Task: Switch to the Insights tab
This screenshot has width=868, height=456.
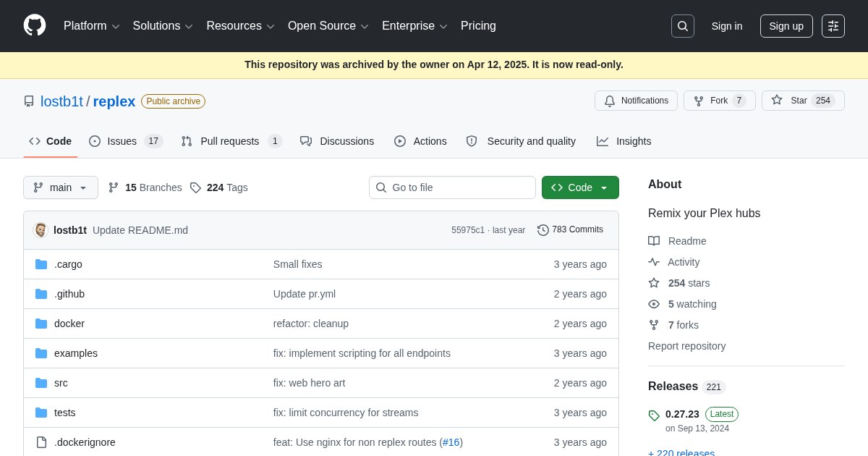Action: [624, 141]
